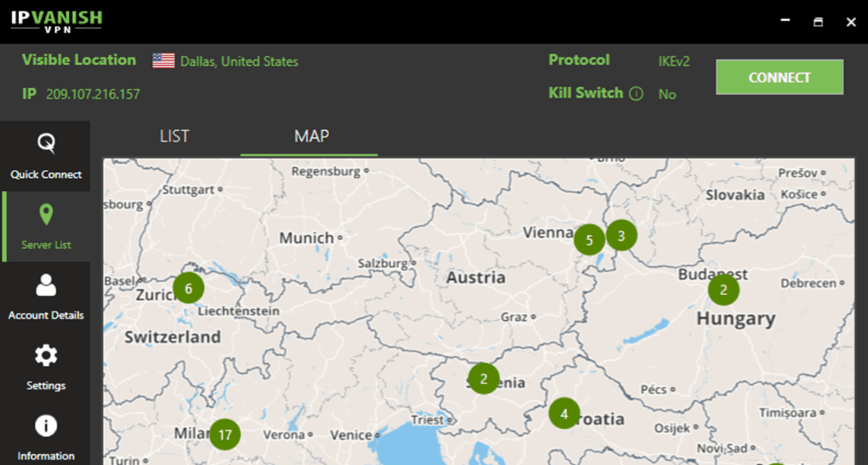Click the Liechtenstein label on the map
Screen dimensions: 868x465
coord(238,311)
